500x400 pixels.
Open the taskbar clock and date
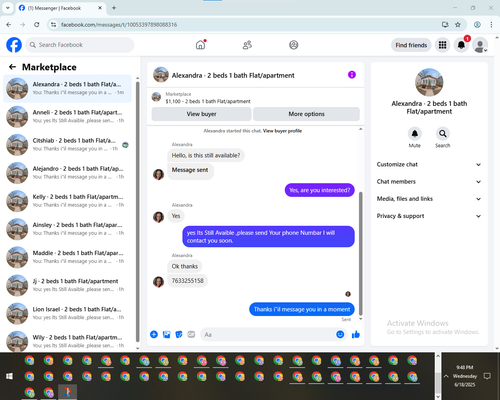click(x=465, y=376)
